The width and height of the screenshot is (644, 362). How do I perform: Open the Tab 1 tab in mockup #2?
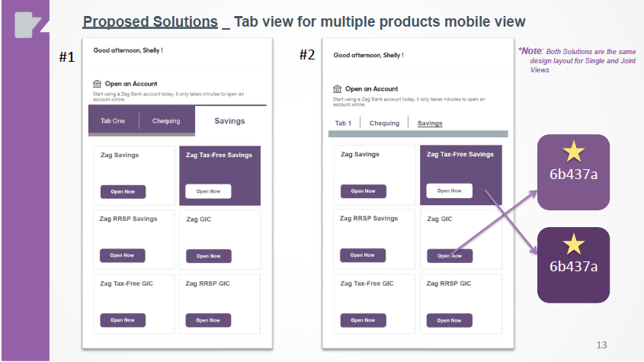coord(344,123)
